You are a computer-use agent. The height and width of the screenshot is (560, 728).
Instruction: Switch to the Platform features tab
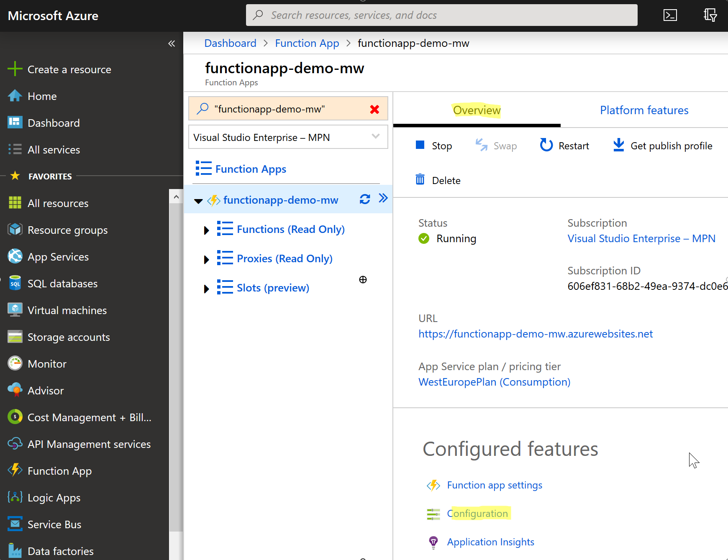point(643,110)
